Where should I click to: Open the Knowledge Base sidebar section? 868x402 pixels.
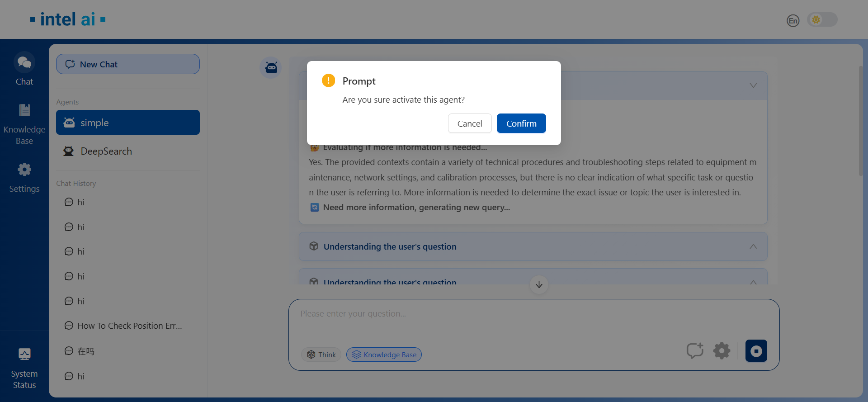coord(24,124)
